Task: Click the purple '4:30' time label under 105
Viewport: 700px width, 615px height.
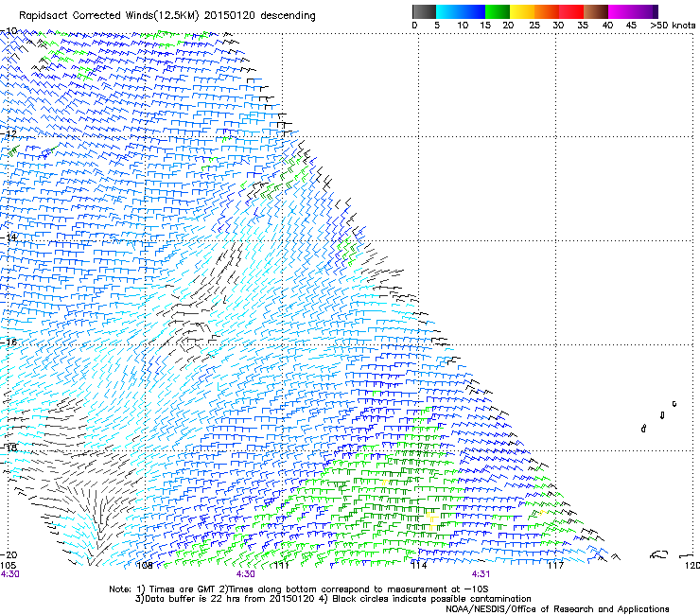Action: click(x=9, y=574)
